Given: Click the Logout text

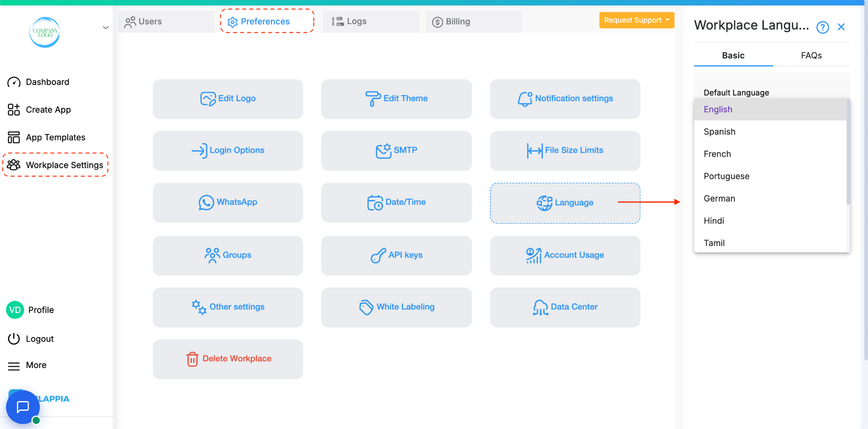Looking at the screenshot, I should (40, 339).
